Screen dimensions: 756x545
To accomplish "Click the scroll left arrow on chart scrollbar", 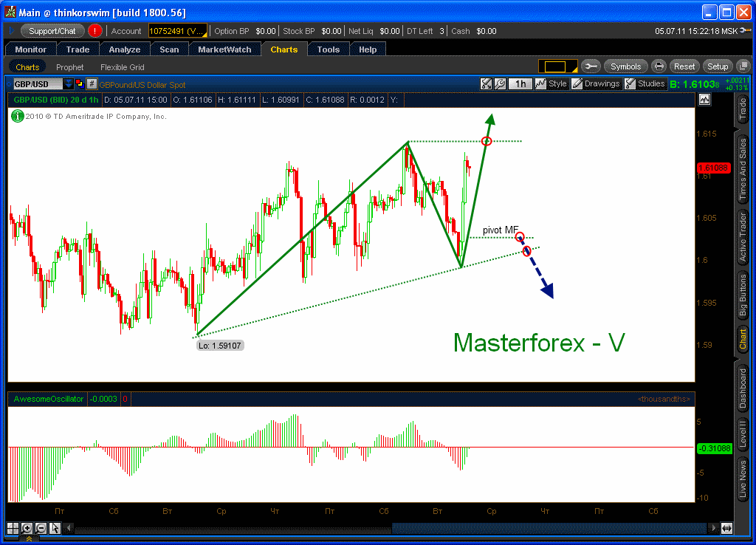I will pos(69,528).
